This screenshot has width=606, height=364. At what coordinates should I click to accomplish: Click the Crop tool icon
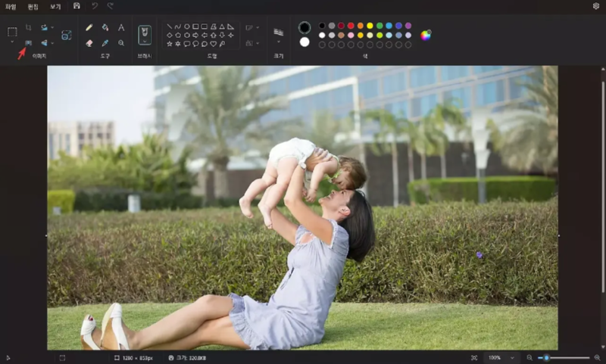click(x=29, y=27)
